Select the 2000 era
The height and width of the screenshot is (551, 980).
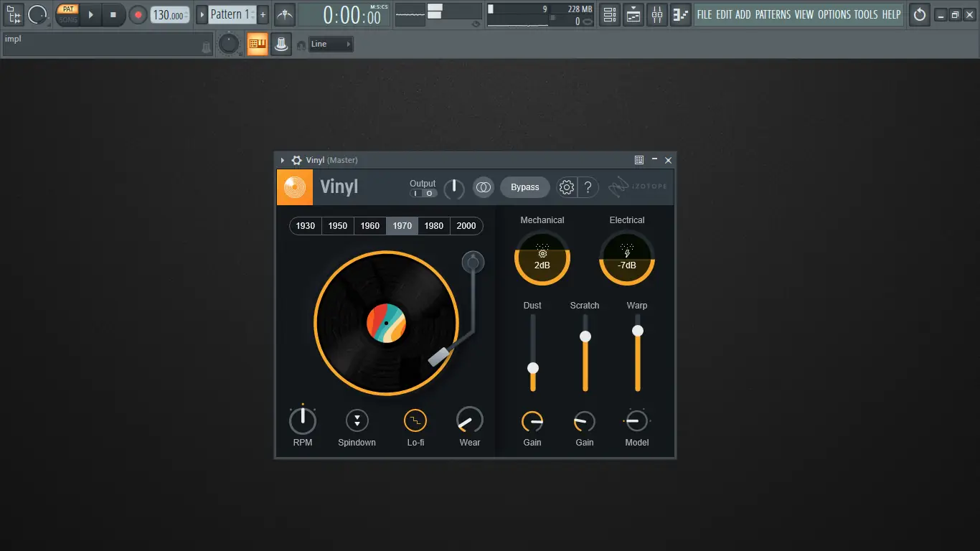tap(466, 226)
